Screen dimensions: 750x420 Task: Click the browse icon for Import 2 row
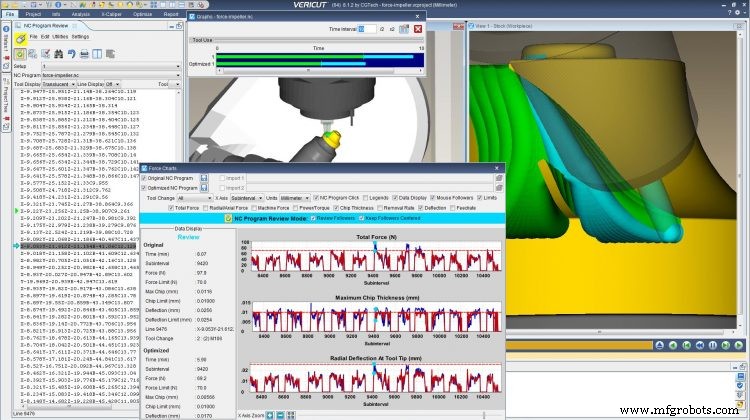pos(499,188)
